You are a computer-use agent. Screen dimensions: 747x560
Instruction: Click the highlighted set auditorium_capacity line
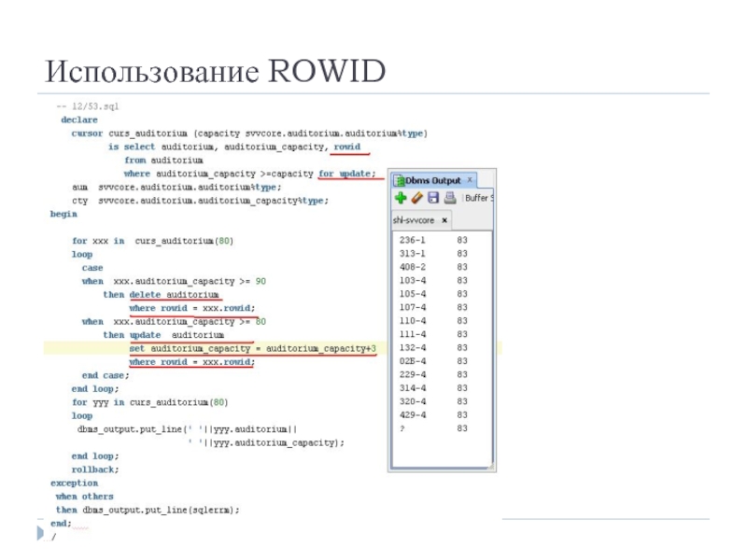[252, 348]
